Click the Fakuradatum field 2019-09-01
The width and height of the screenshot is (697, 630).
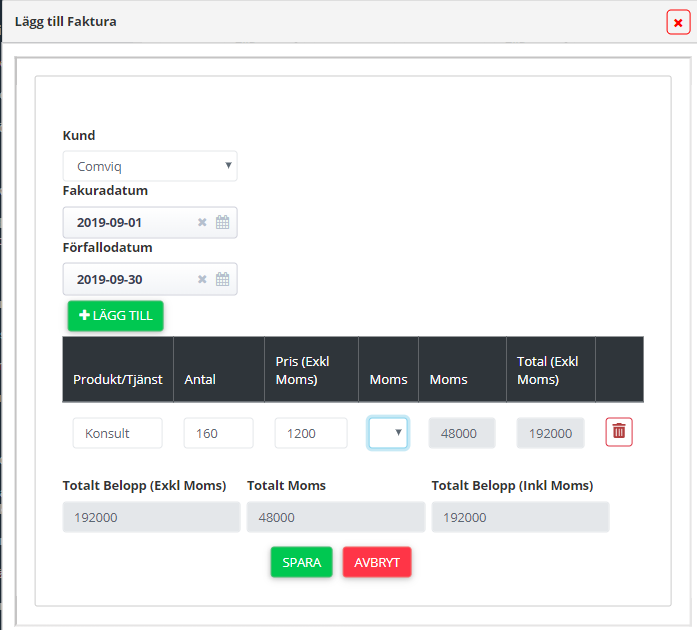click(130, 223)
